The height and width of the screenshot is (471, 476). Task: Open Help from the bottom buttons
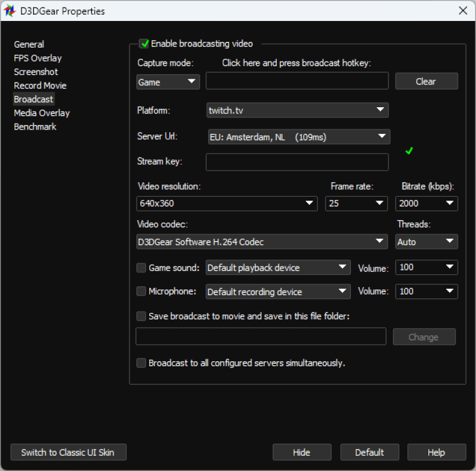437,452
